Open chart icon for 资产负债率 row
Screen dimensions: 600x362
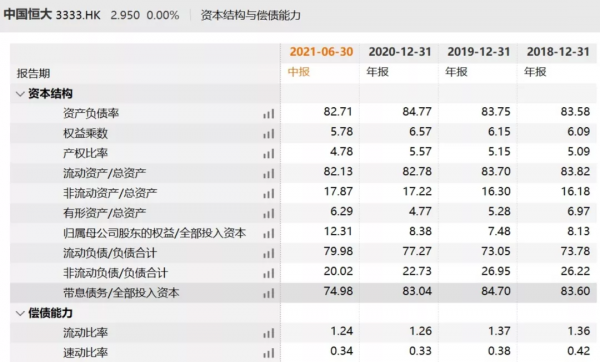pos(269,114)
